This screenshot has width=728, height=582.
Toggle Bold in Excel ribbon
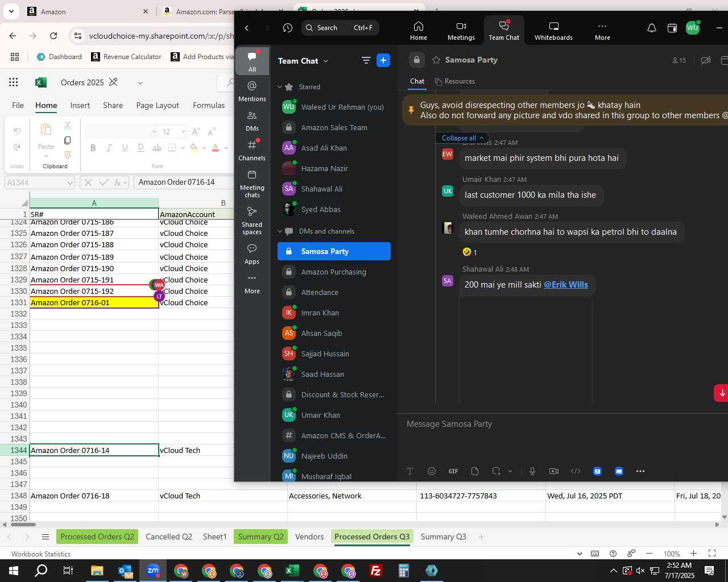click(x=93, y=148)
